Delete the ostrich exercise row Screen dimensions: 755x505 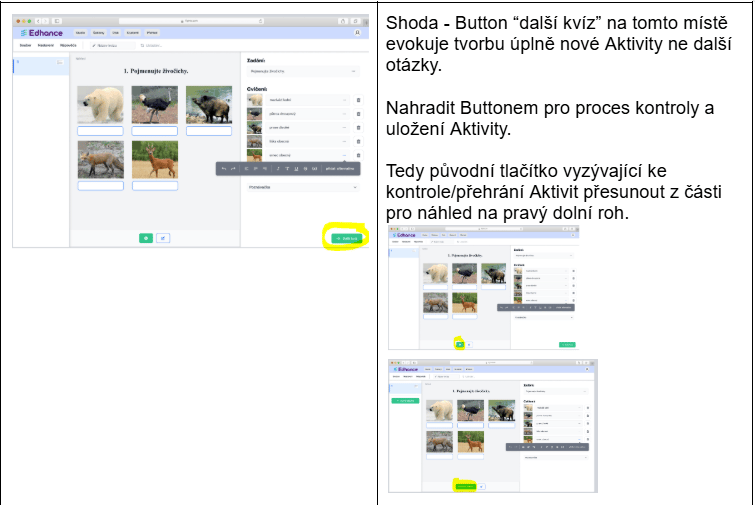coord(358,114)
